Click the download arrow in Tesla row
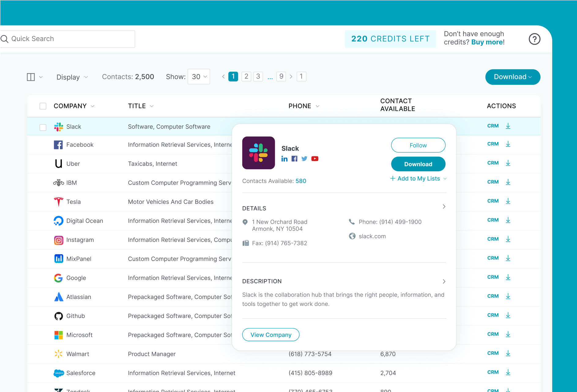This screenshot has height=392, width=577. pyautogui.click(x=508, y=201)
